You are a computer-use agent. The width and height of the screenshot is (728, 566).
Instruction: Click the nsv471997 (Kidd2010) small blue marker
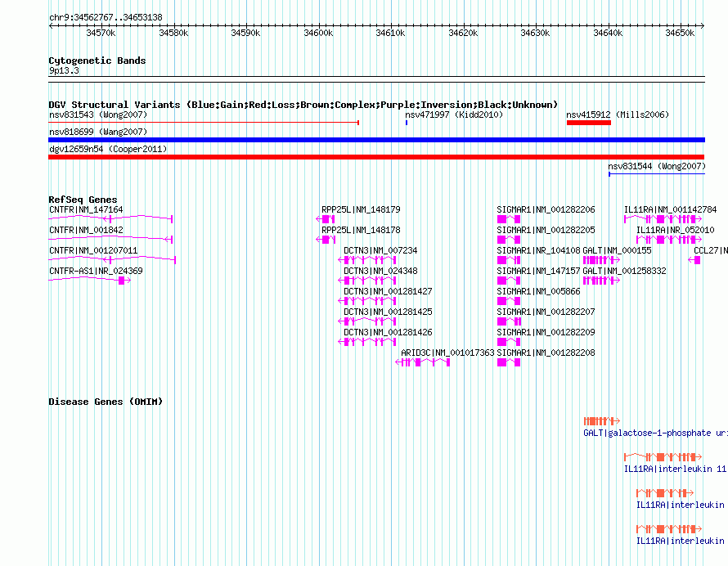[x=407, y=123]
